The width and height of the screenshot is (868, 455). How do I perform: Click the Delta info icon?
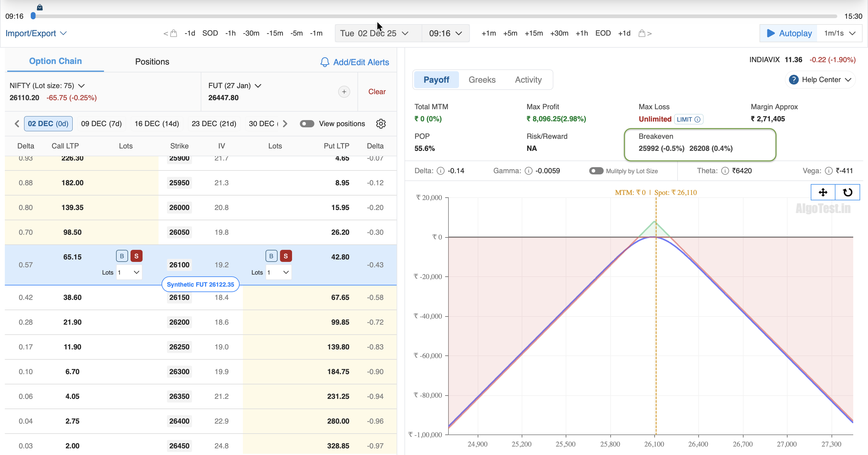click(440, 171)
